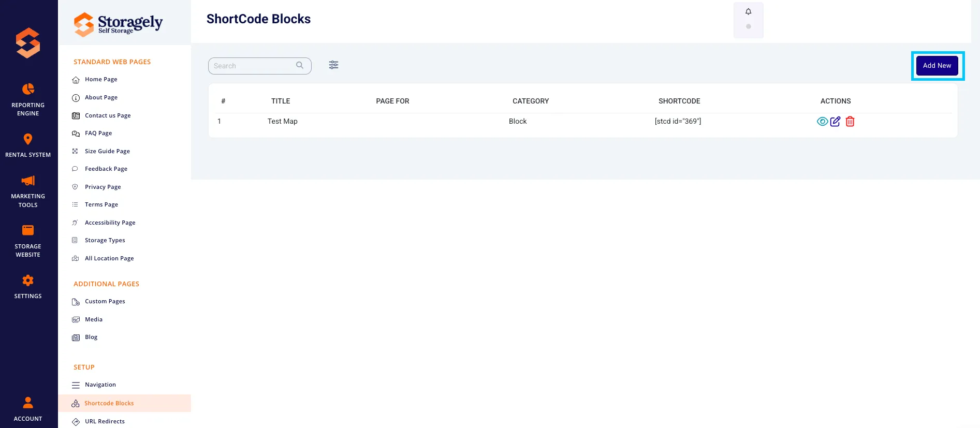Click the Storagely Self Storage logo
The width and height of the screenshot is (980, 428).
[118, 24]
